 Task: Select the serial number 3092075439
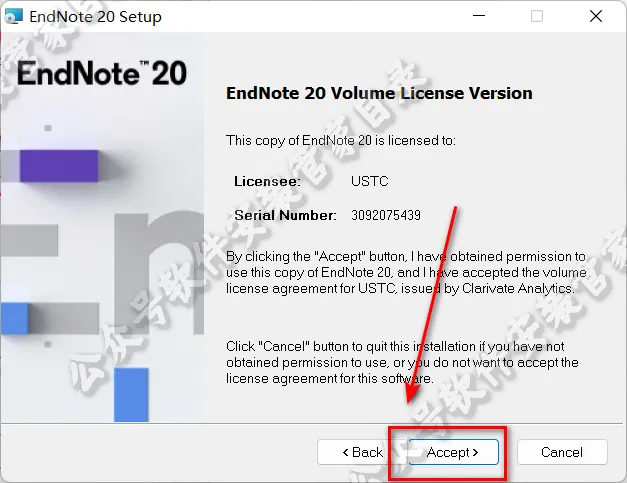point(386,215)
